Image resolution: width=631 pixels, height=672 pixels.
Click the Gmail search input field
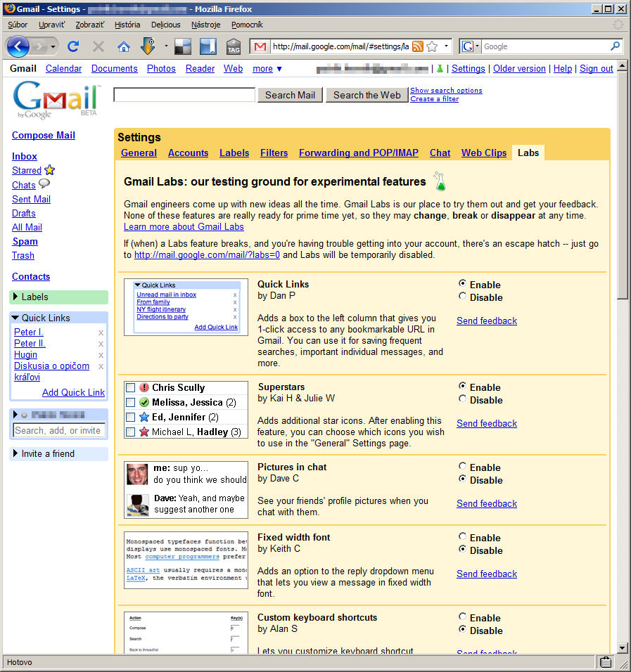pyautogui.click(x=184, y=95)
